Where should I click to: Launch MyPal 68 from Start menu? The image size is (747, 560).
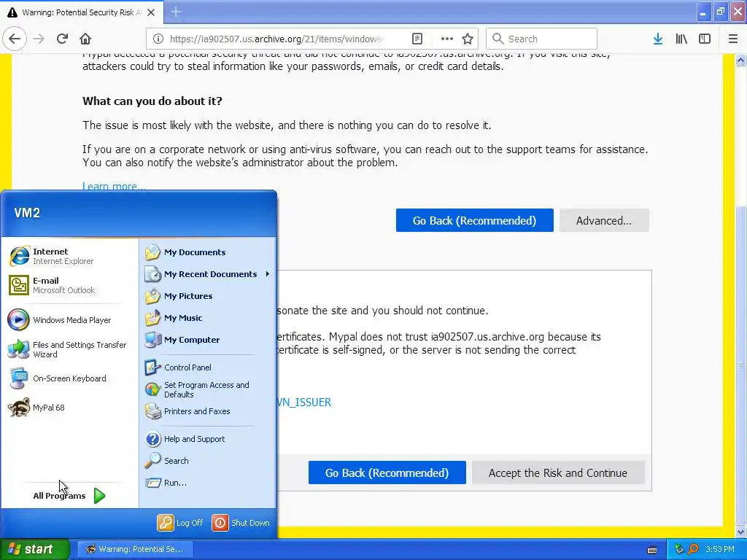click(x=69, y=408)
